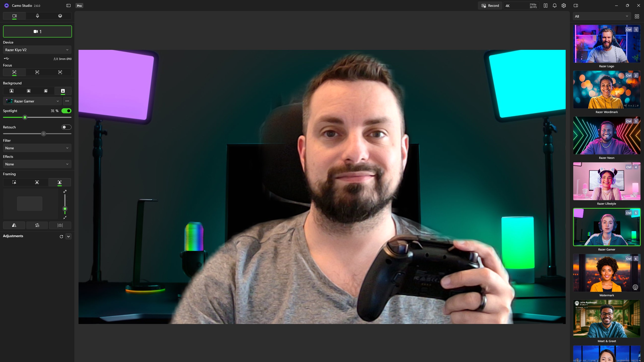Viewport: 644px width, 362px height.
Task: Open more options for Razer Gamer background
Action: click(x=67, y=101)
